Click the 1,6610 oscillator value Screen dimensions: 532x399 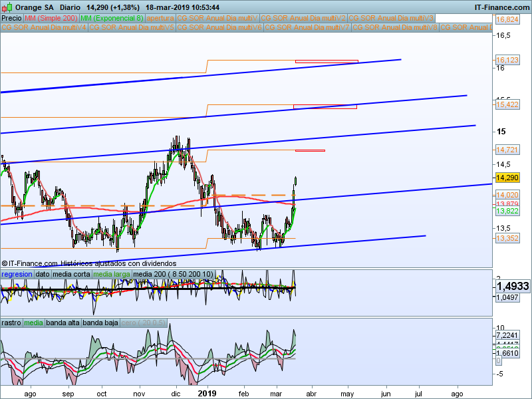coord(507,353)
